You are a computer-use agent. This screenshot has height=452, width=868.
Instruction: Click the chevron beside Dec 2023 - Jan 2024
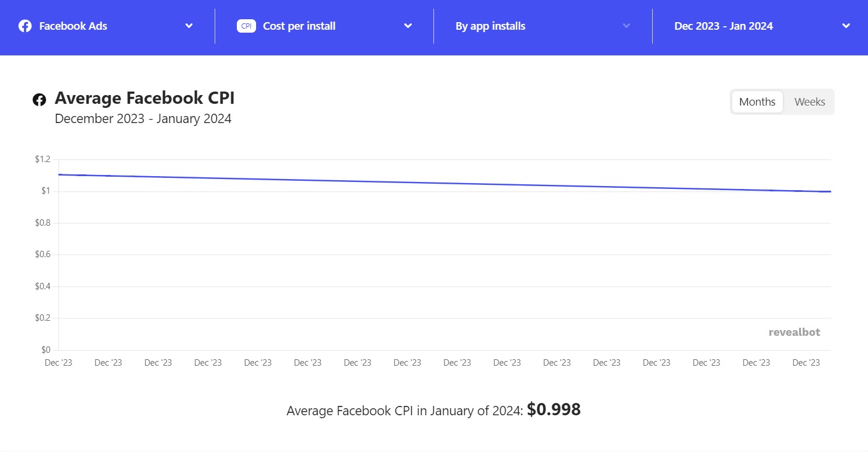[845, 26]
